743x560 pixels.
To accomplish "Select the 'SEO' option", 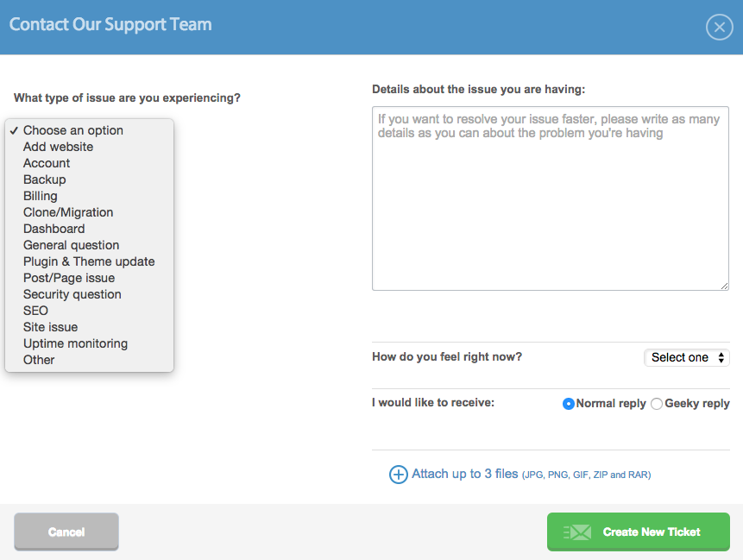I will [35, 311].
